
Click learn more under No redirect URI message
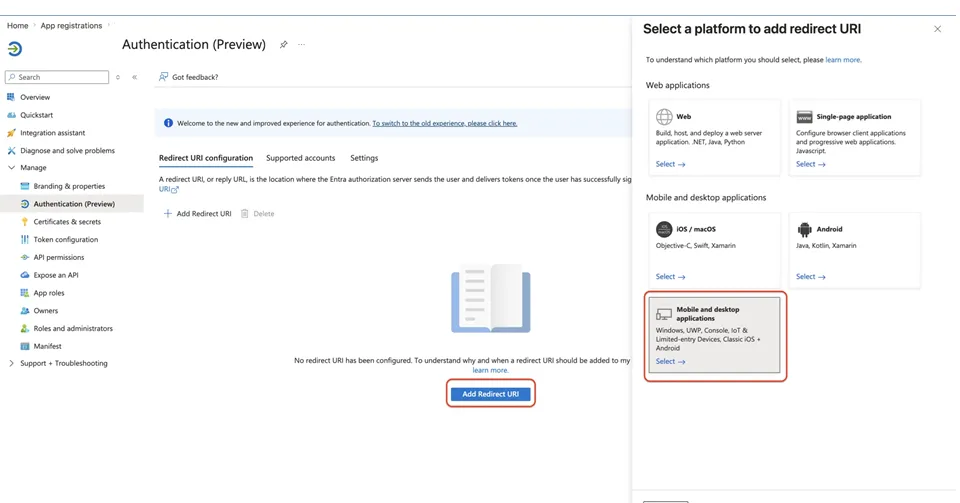click(x=490, y=370)
